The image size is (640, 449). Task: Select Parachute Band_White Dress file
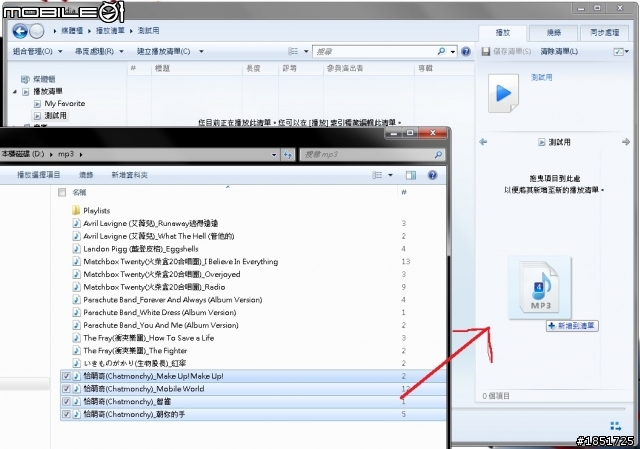point(160,312)
